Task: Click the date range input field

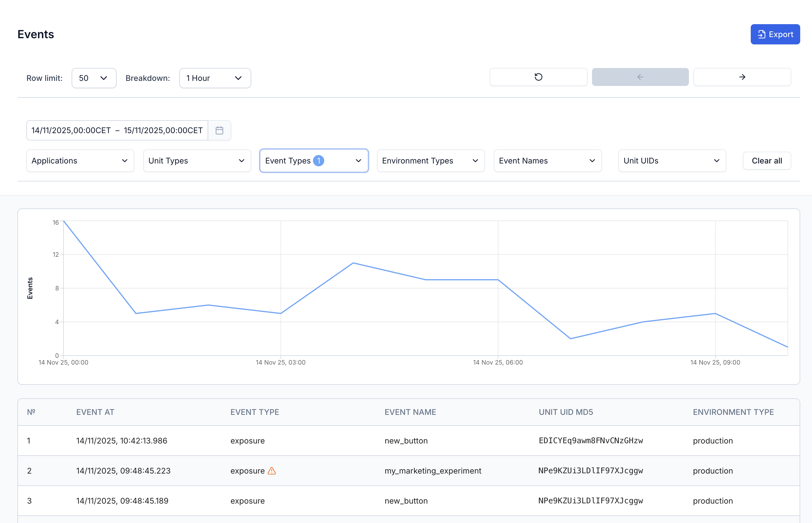Action: (x=117, y=130)
